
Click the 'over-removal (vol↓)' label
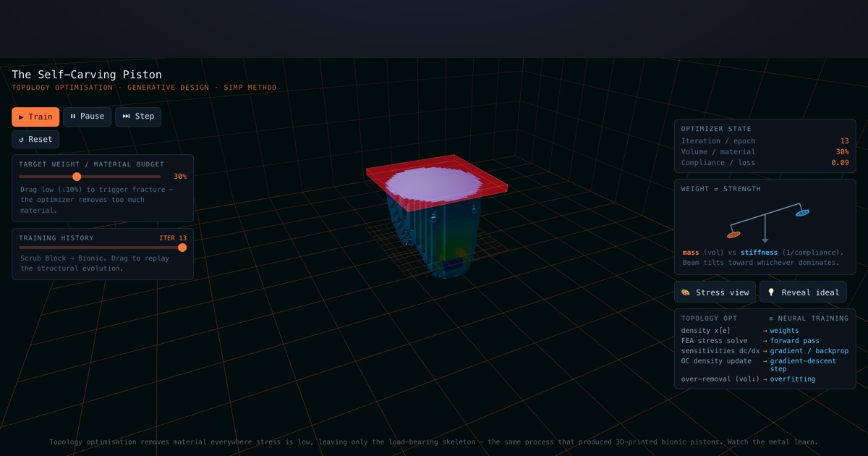click(x=720, y=379)
